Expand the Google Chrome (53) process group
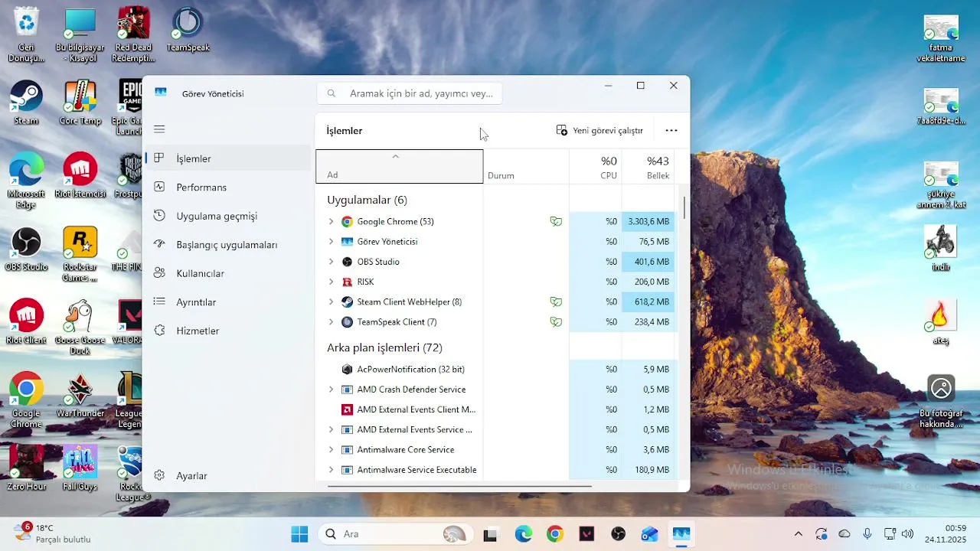The image size is (980, 551). click(331, 222)
